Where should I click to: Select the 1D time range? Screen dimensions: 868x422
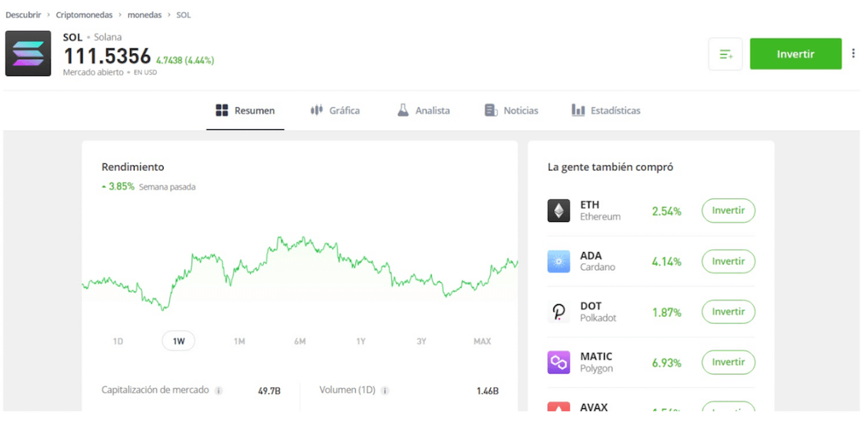[118, 340]
